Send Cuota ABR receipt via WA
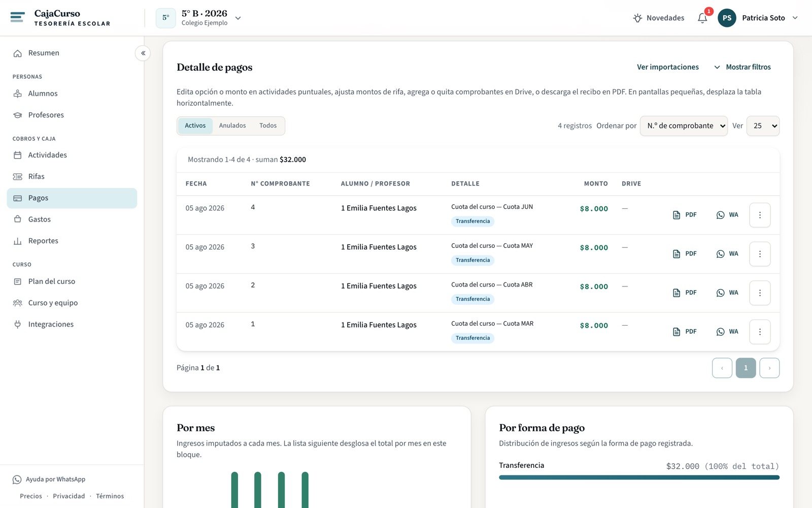 (x=727, y=293)
